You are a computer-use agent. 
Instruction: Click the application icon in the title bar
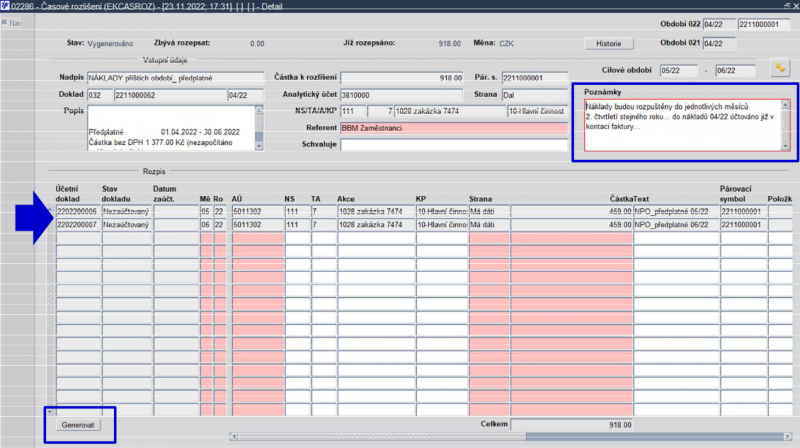(x=6, y=6)
